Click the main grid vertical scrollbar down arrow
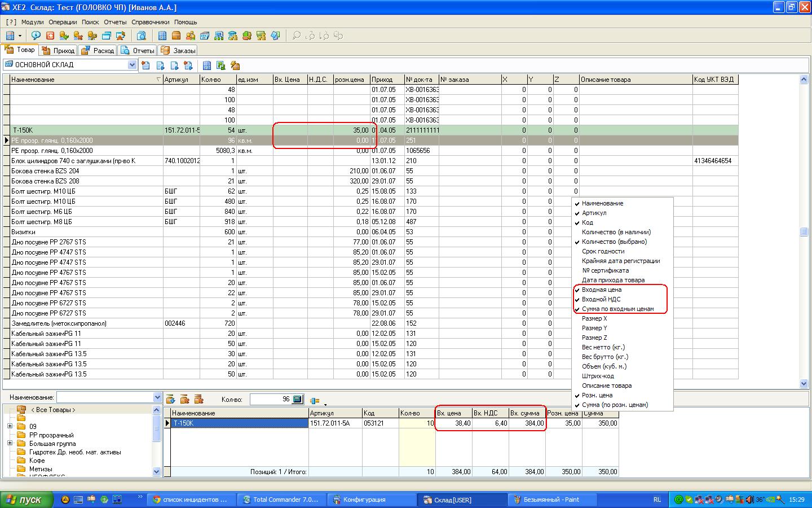The image size is (812, 508). pos(804,384)
